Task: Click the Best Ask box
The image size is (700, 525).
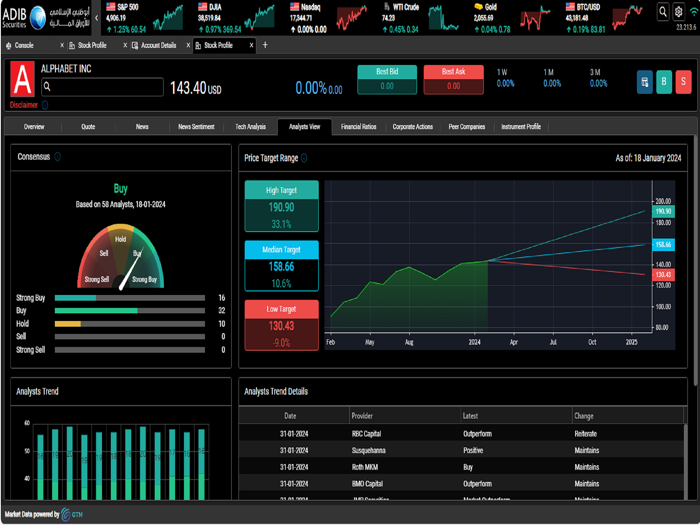Action: coord(454,79)
